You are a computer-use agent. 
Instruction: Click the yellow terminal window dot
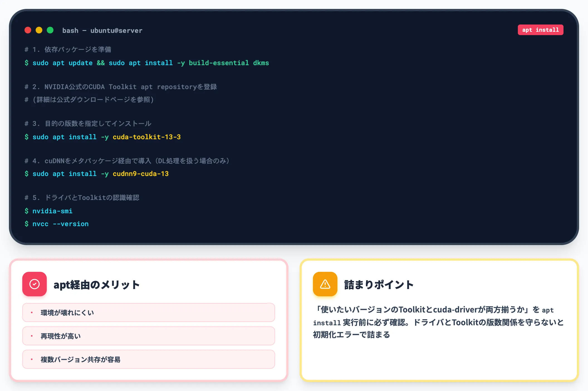(39, 30)
